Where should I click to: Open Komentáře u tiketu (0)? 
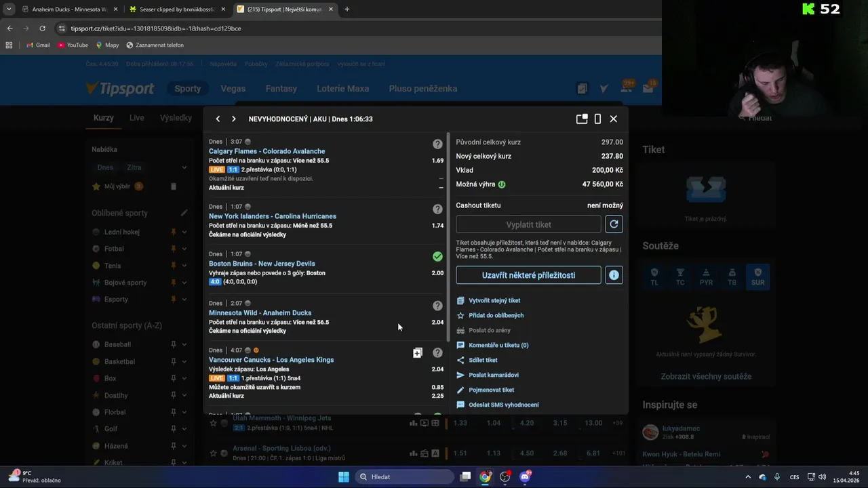498,345
